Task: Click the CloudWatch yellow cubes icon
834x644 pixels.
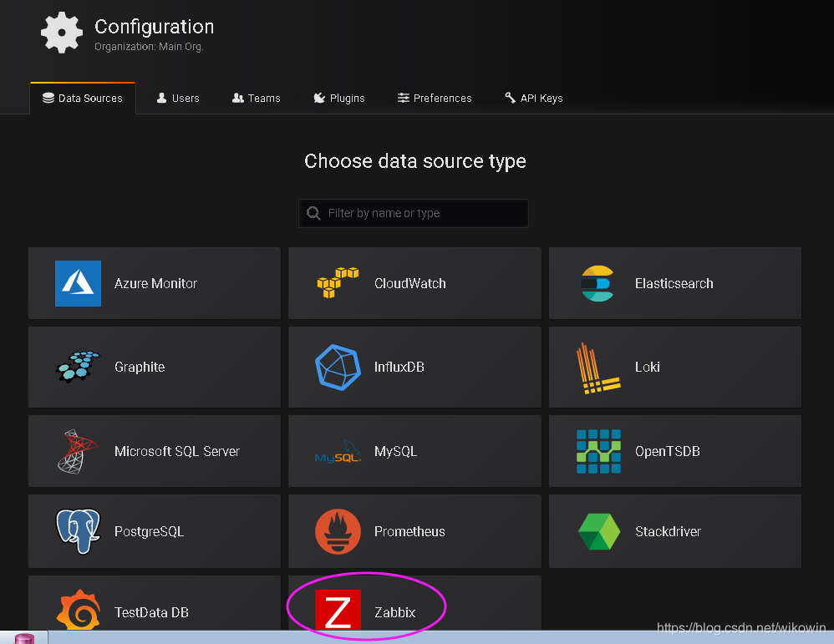Action: (338, 283)
